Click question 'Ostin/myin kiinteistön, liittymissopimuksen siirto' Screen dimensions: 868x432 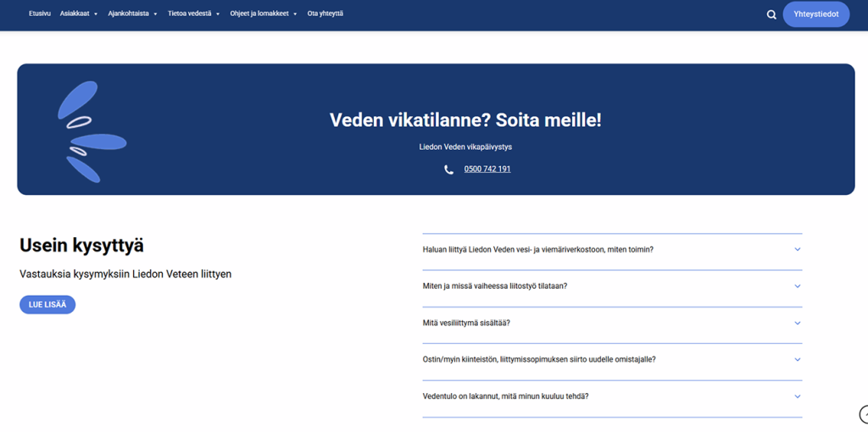[x=539, y=359]
